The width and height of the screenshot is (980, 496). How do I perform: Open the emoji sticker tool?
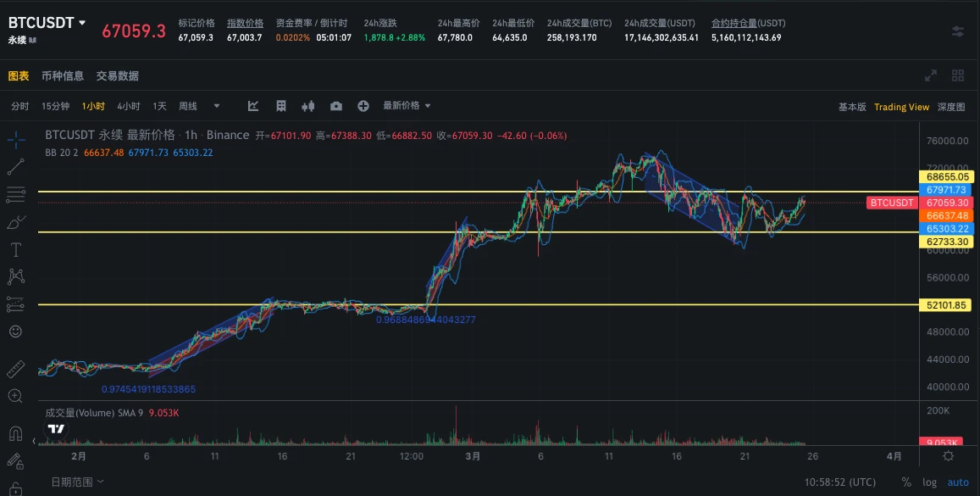14,332
